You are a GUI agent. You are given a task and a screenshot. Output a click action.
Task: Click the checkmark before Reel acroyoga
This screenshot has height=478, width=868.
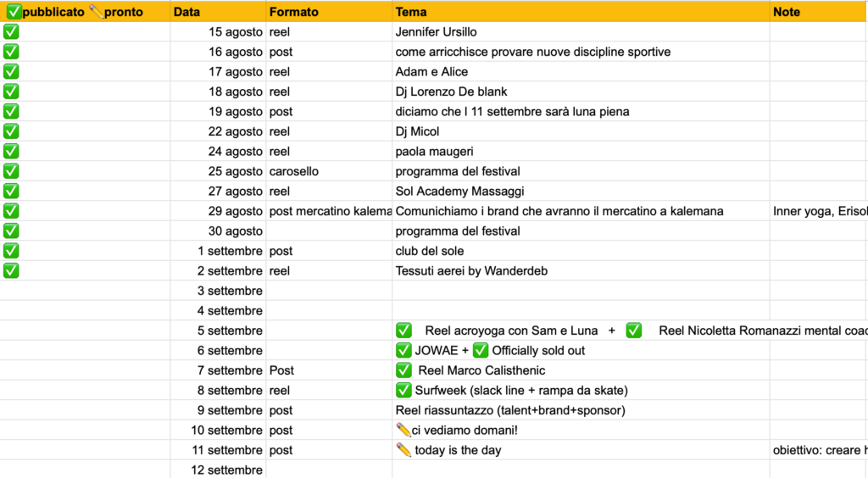coord(404,331)
